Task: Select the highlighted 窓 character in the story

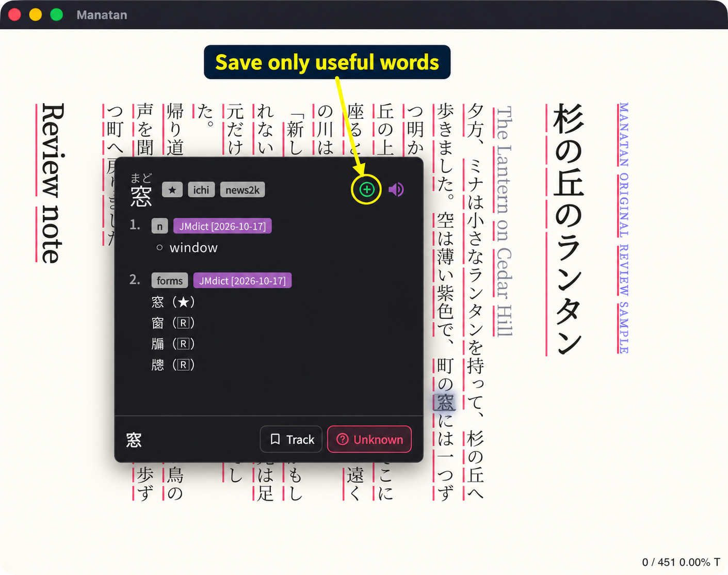Action: 445,403
